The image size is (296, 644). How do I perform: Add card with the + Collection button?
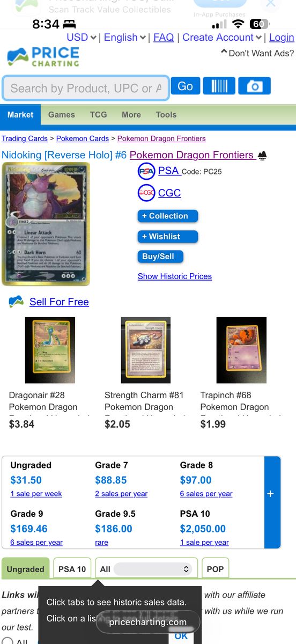click(168, 216)
